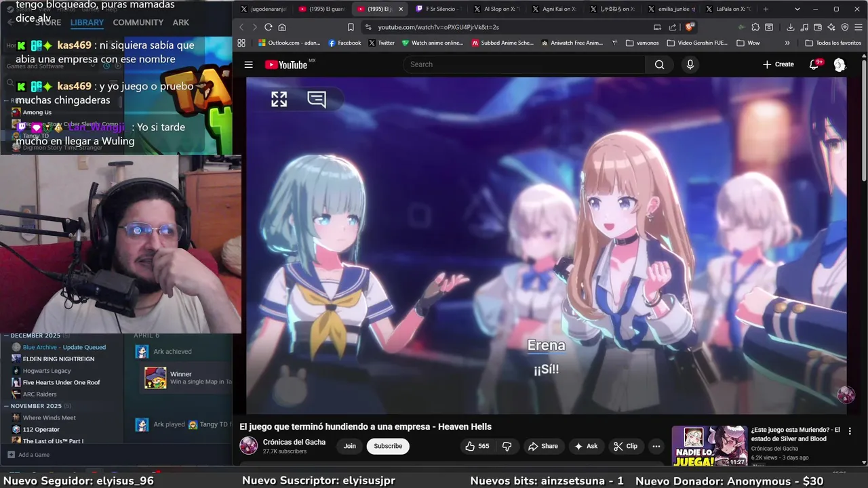Click the browser address bar URL
The image size is (868, 488).
click(439, 27)
